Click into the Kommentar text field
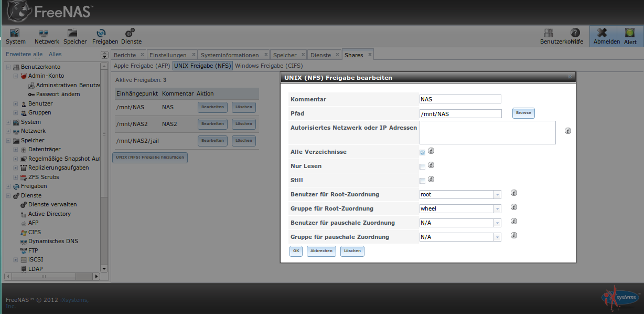 point(460,99)
